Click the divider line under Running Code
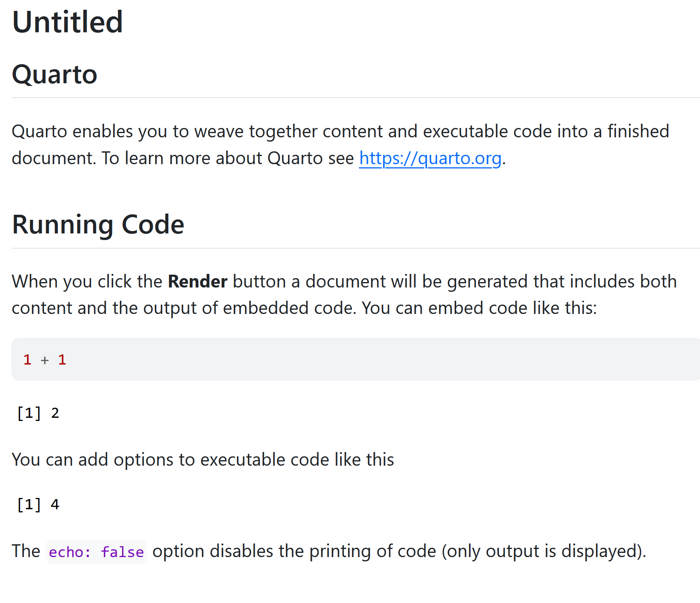700x603 pixels. point(350,248)
